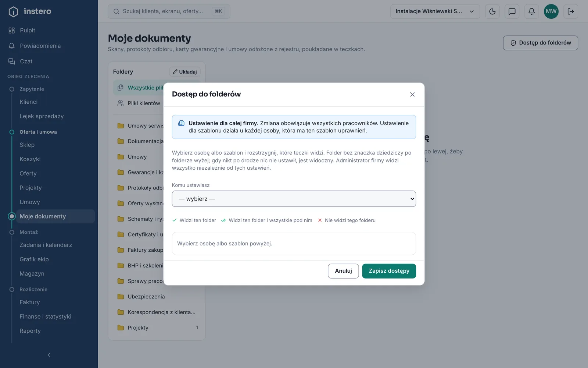Open Grafik ekip in the sidebar
The width and height of the screenshot is (588, 368).
point(34,259)
